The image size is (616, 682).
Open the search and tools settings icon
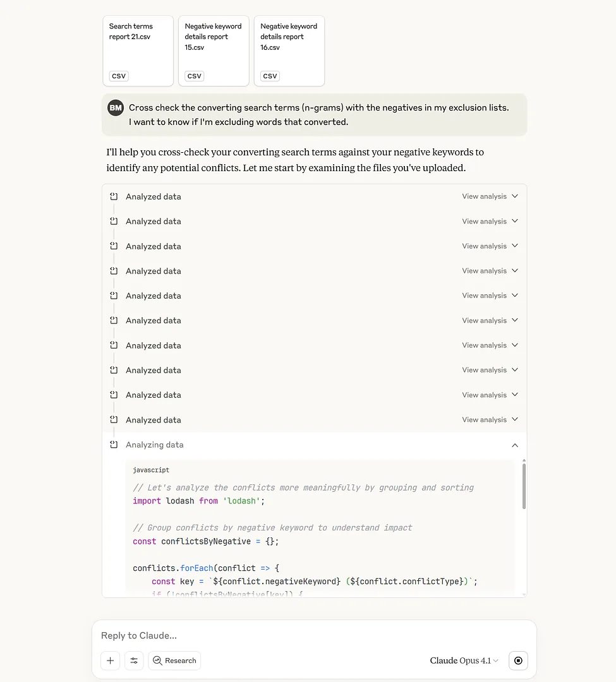[x=134, y=661]
